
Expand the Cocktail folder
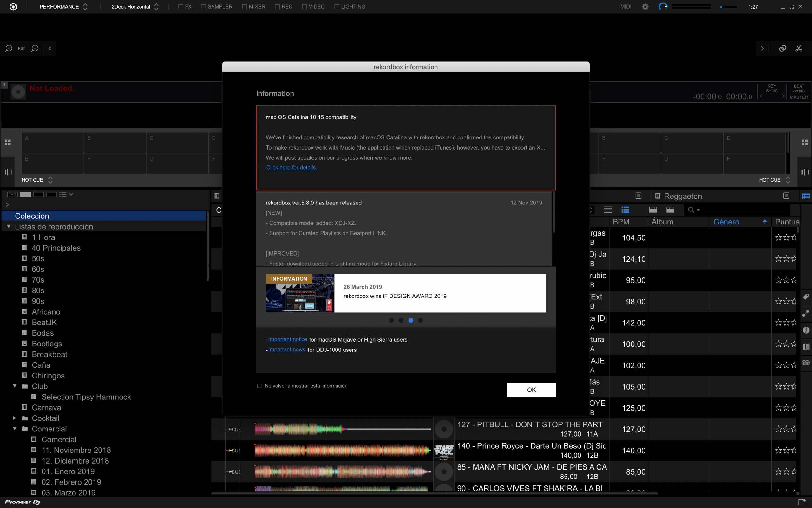tap(15, 418)
